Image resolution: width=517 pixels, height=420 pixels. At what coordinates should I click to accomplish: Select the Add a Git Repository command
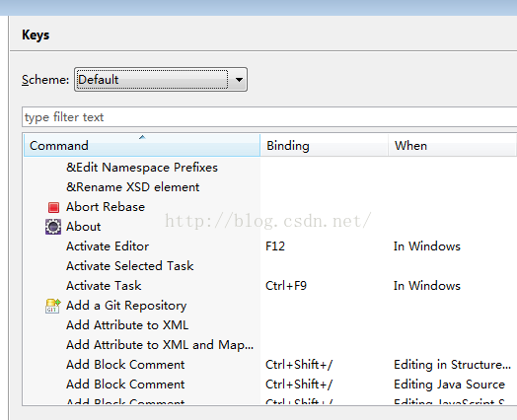126,306
